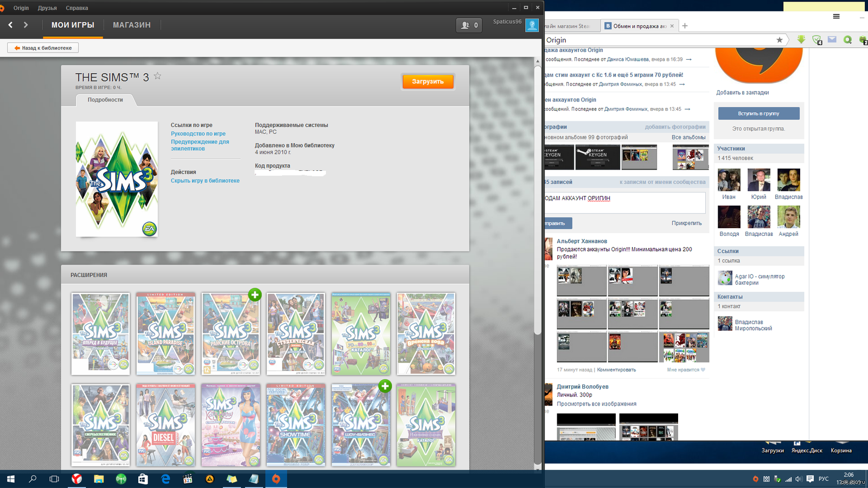Bookmark page with browser star icon
Screen dimensions: 868x488
pos(780,40)
